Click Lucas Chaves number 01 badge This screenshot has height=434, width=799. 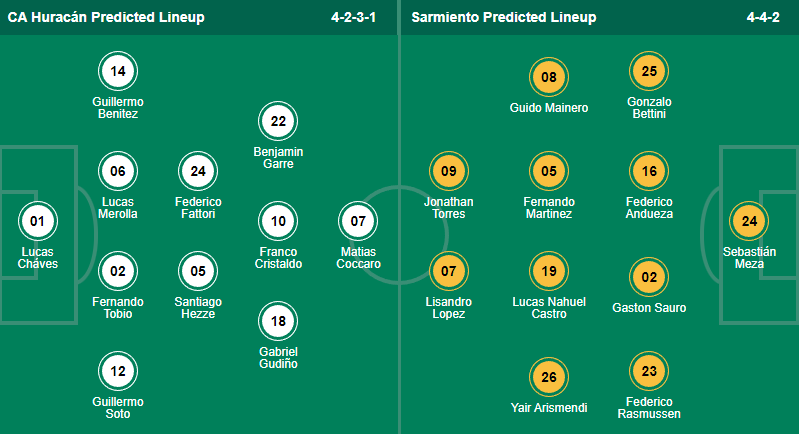[38, 221]
